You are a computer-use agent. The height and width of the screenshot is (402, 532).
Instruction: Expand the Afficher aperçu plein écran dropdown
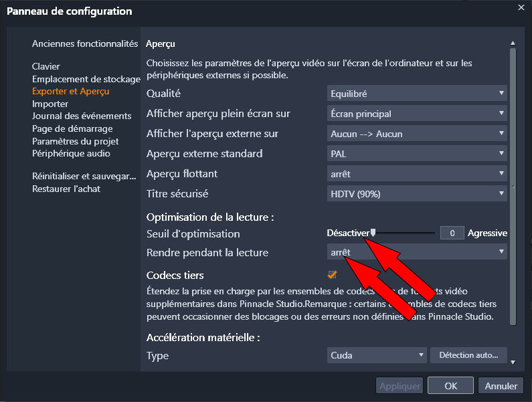click(418, 114)
